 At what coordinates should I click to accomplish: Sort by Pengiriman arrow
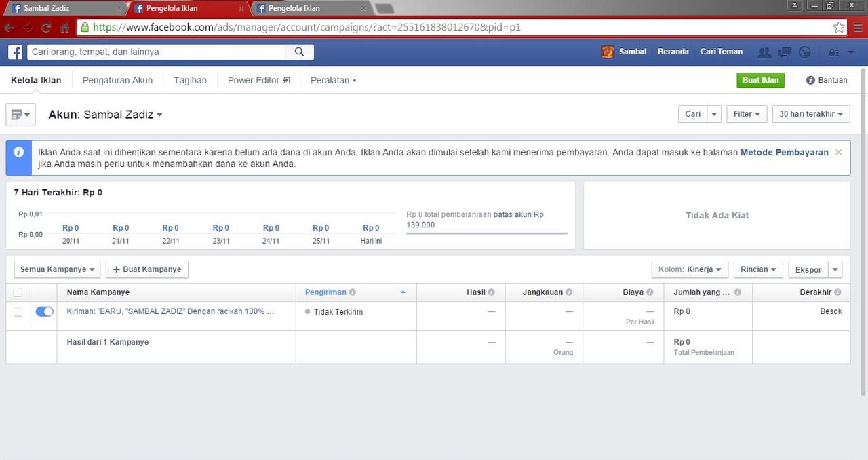click(x=403, y=292)
